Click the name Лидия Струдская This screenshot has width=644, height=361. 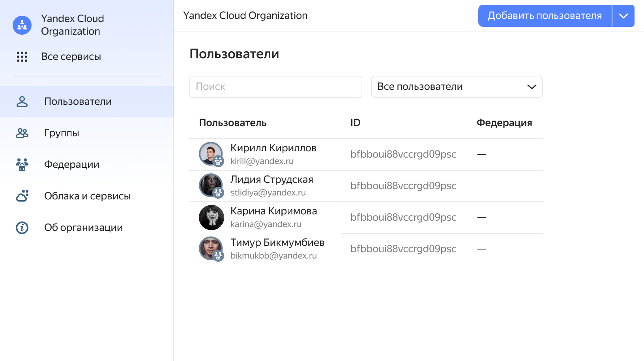coord(272,180)
